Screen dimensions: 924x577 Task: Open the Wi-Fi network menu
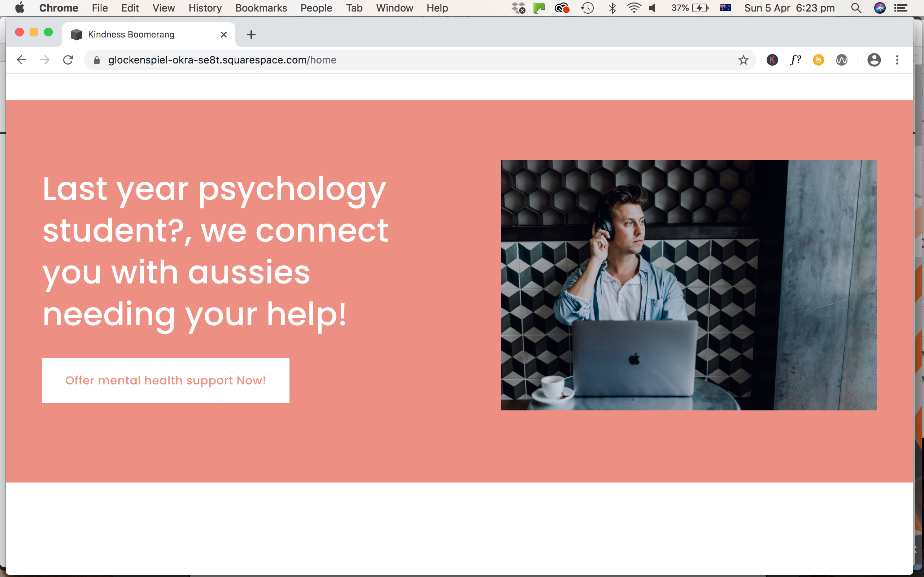point(634,8)
